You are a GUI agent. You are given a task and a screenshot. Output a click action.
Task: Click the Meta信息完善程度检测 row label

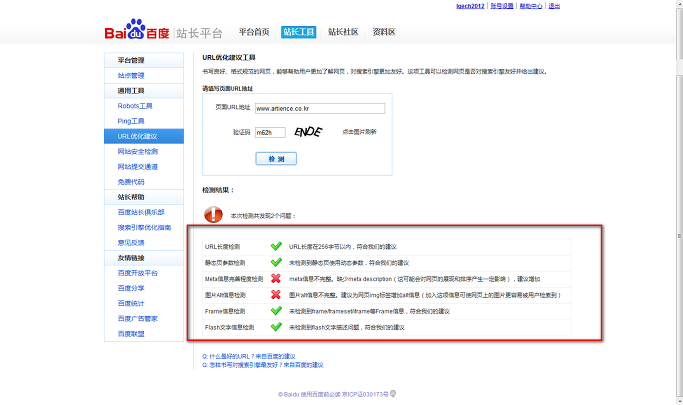pyautogui.click(x=234, y=279)
